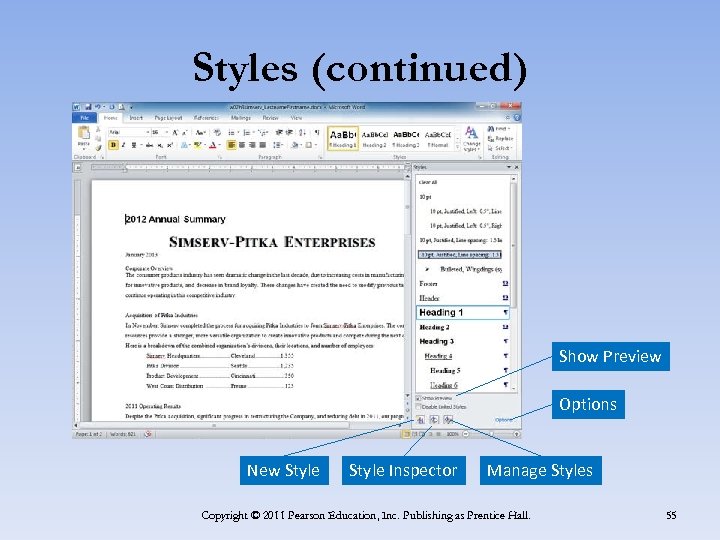Click the Format Painter brush icon
The image size is (720, 540).
coord(98,148)
